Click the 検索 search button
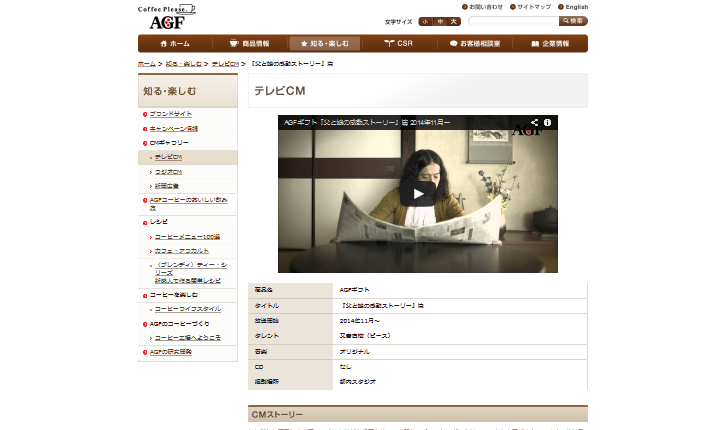The height and width of the screenshot is (430, 726). pos(573,21)
